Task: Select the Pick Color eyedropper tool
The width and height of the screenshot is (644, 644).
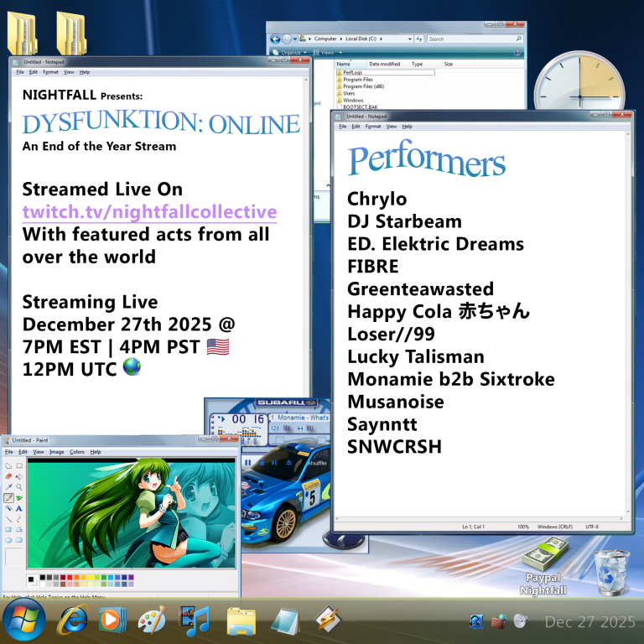Action: point(8,487)
